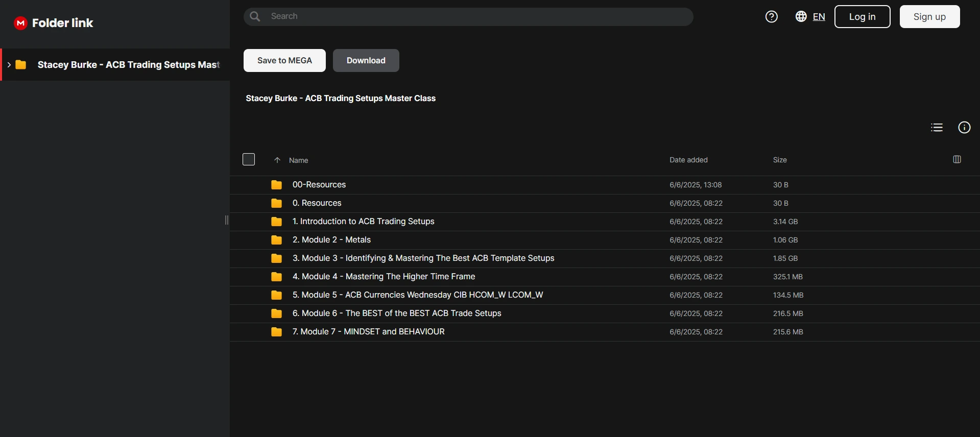980x437 pixels.
Task: Click the 1.06 GB size cell
Action: pos(785,240)
